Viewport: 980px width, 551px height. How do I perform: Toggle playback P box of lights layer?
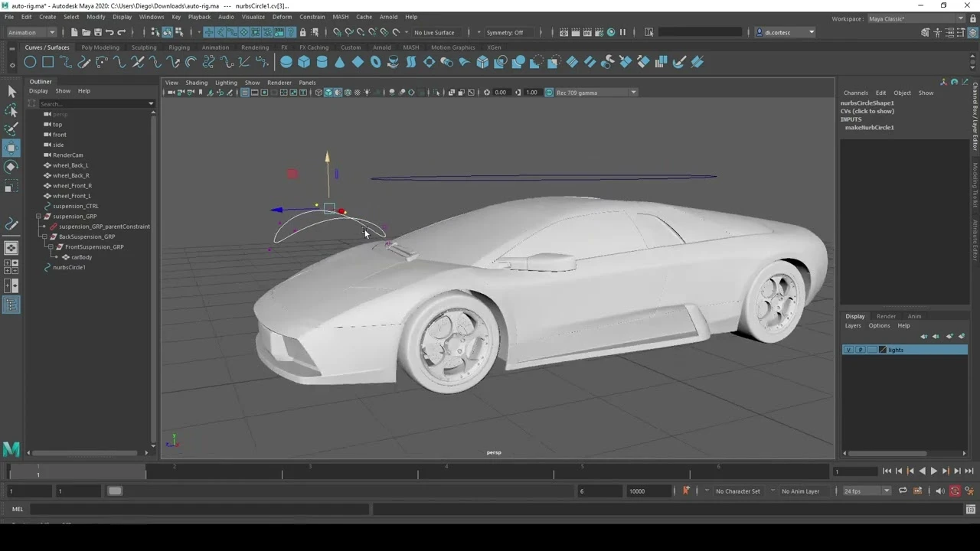click(x=860, y=350)
